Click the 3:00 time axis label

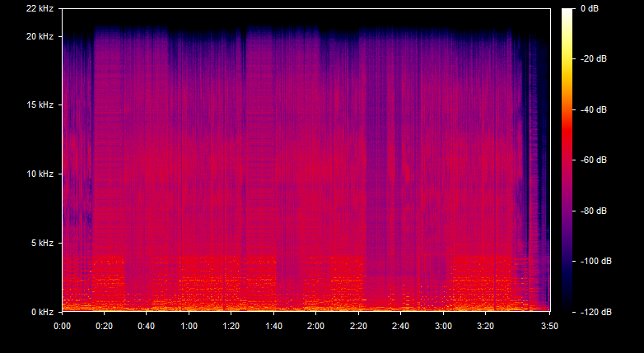pos(444,327)
